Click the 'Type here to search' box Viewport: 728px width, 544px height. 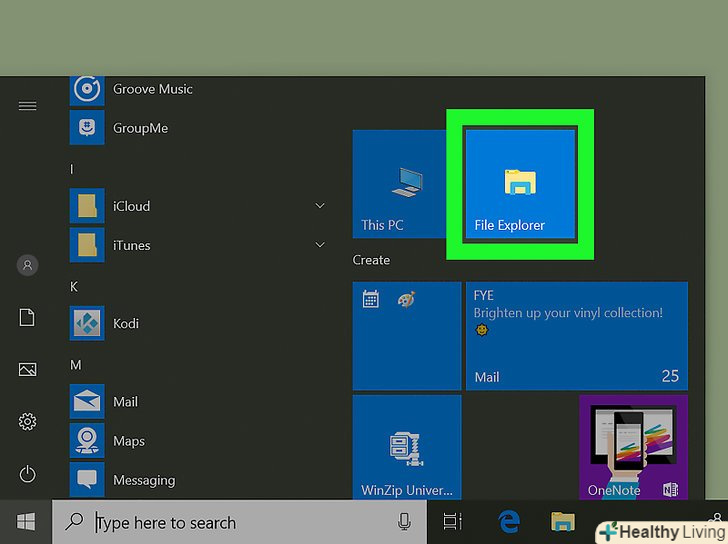pyautogui.click(x=240, y=522)
